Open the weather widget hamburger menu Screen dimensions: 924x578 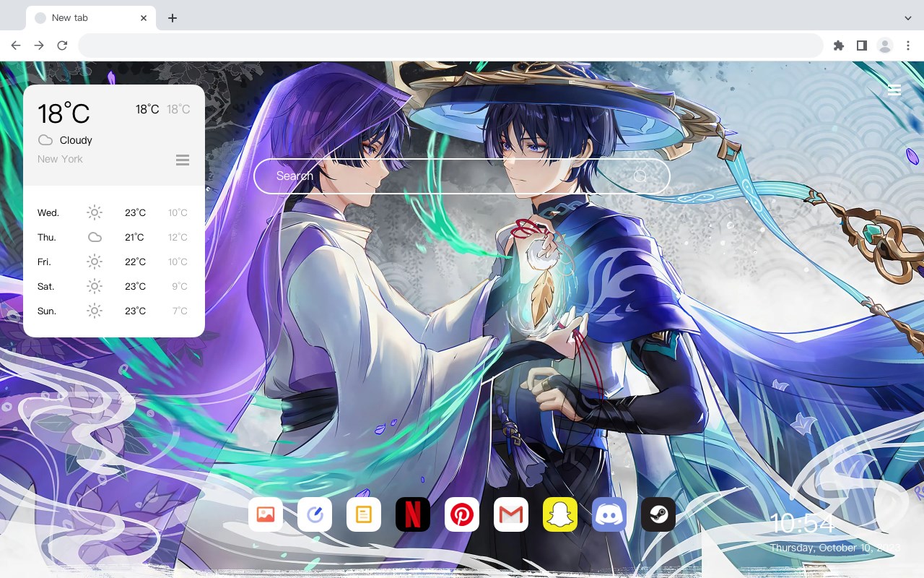[x=183, y=160]
